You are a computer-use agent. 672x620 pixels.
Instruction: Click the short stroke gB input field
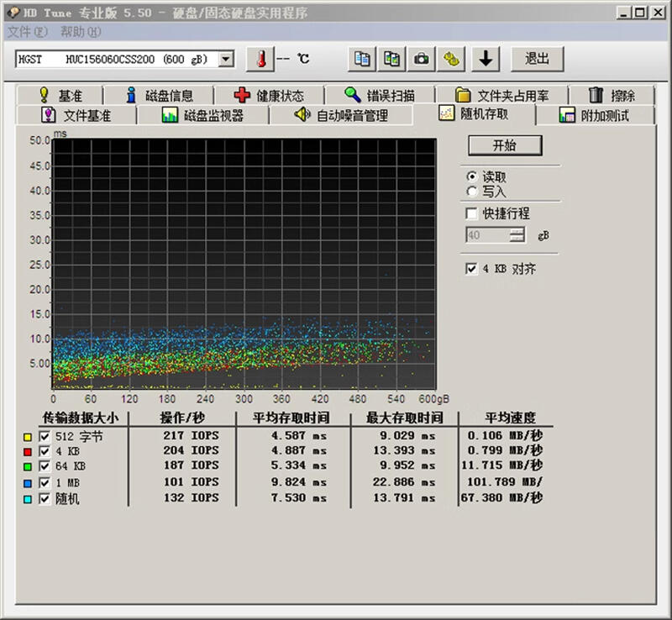[x=488, y=235]
